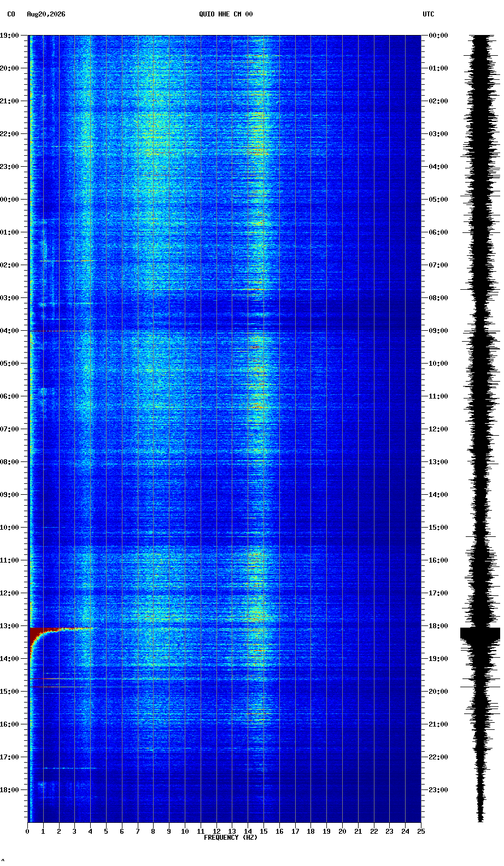Screen dimensions: 504x866
Task: Click the UTC time label '18:00'
Action: pyautogui.click(x=438, y=626)
